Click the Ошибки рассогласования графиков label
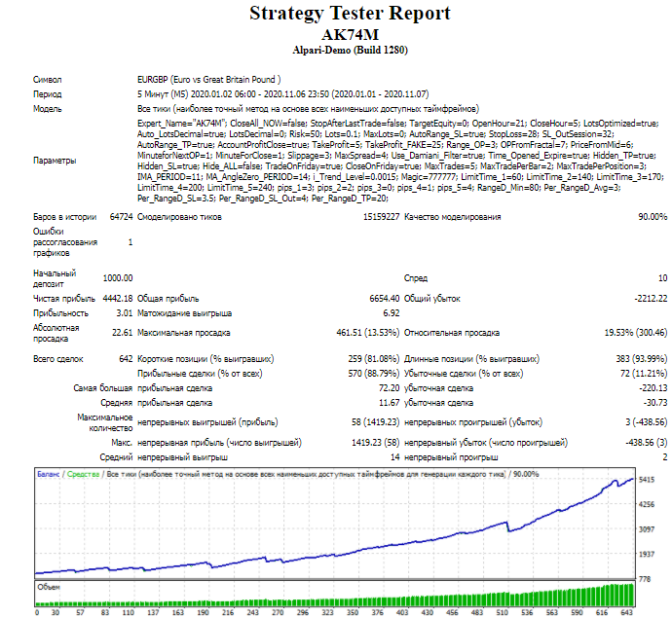Image resolution: width=672 pixels, height=617 pixels. pyautogui.click(x=65, y=242)
